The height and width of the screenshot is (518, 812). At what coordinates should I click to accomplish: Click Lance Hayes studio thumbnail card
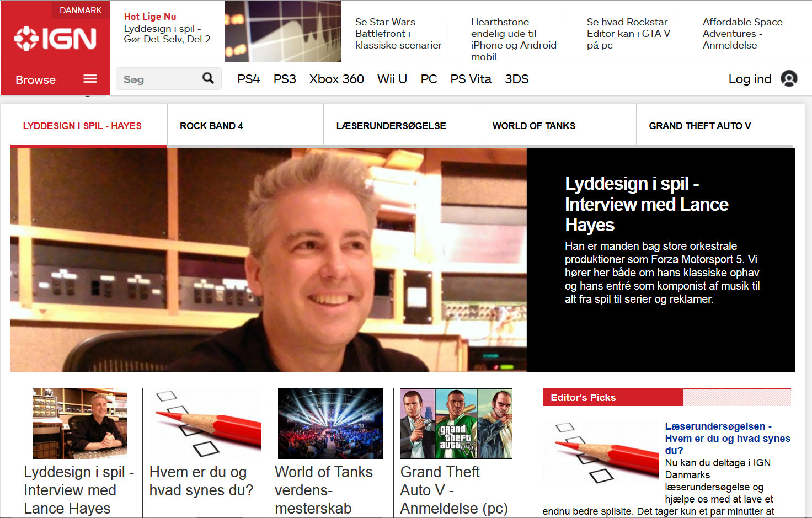pos(79,424)
